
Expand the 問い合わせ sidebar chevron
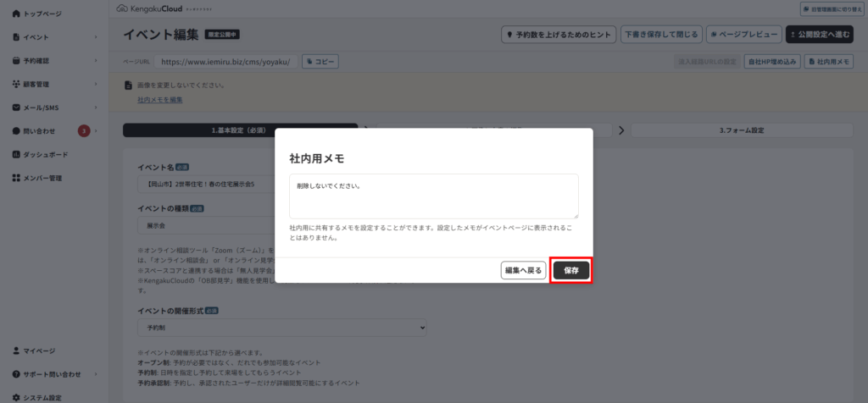click(x=96, y=131)
